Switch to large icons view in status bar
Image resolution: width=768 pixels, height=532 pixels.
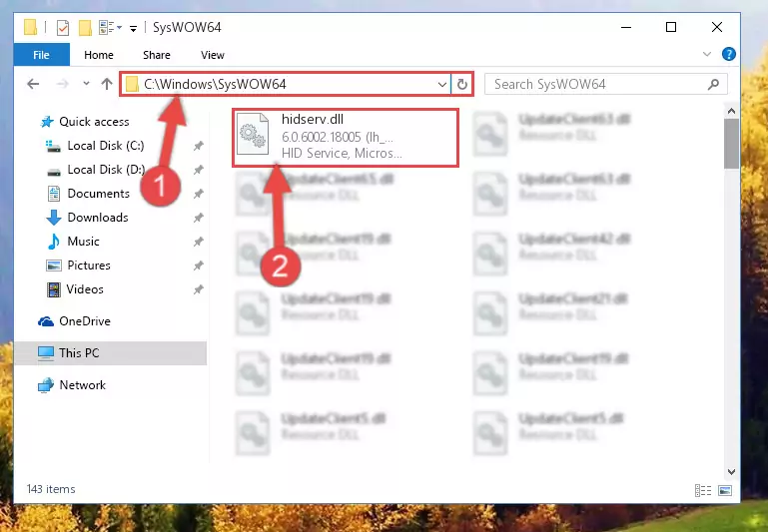[x=725, y=490]
